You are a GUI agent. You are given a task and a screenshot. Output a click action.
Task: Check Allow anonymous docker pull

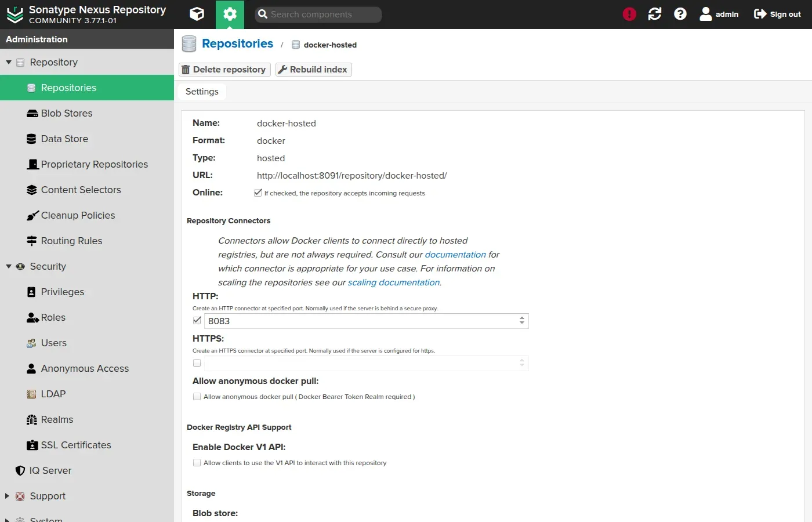click(197, 396)
